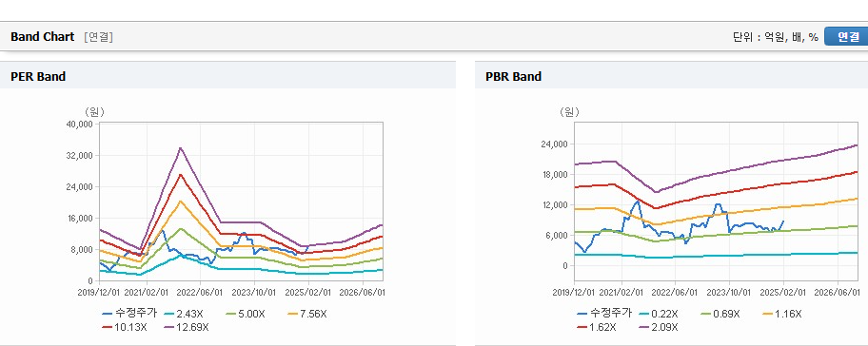The image size is (868, 346).
Task: Click 2026/06/01 label under PBR chart
Action: pyautogui.click(x=838, y=292)
